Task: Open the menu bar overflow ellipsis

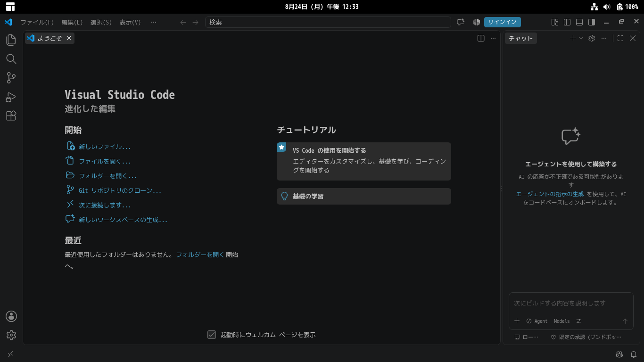Action: (154, 22)
